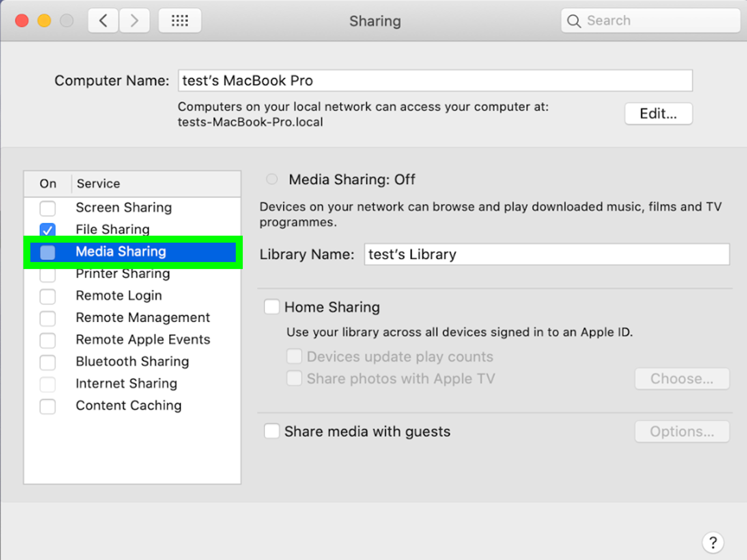Image resolution: width=747 pixels, height=560 pixels.
Task: Select Internet Sharing service row
Action: tap(132, 384)
